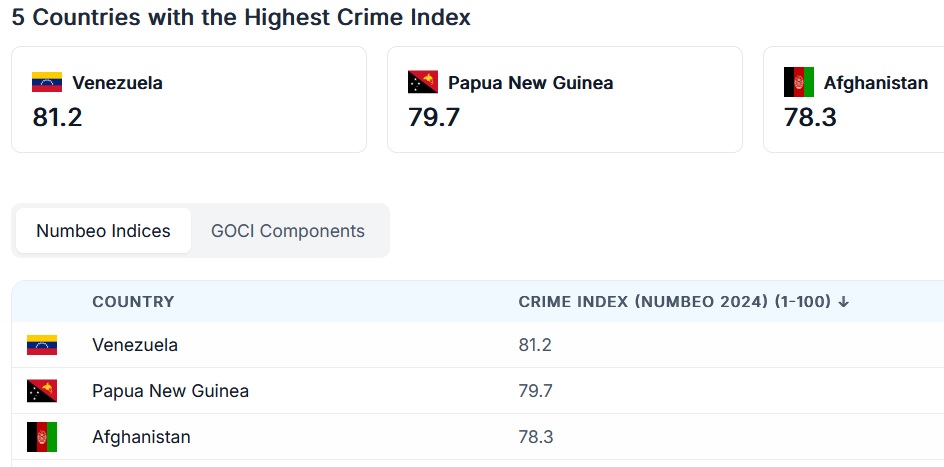Click the 5 Countries with Highest Crime Index heading
Screen dimensions: 944x467
[x=241, y=17]
